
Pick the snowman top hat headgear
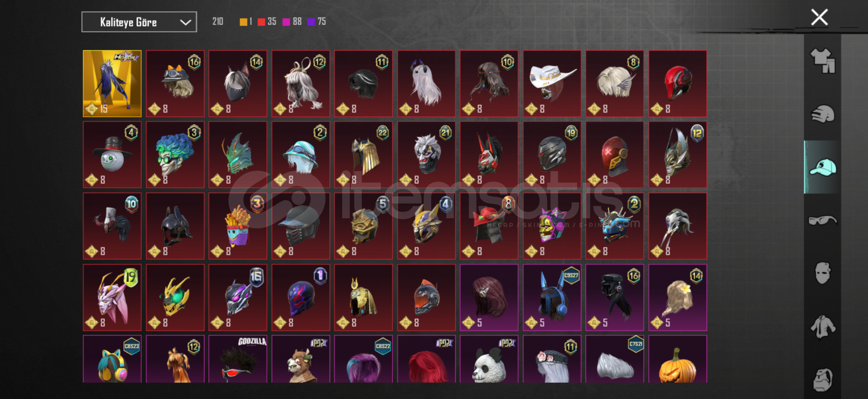pyautogui.click(x=112, y=154)
